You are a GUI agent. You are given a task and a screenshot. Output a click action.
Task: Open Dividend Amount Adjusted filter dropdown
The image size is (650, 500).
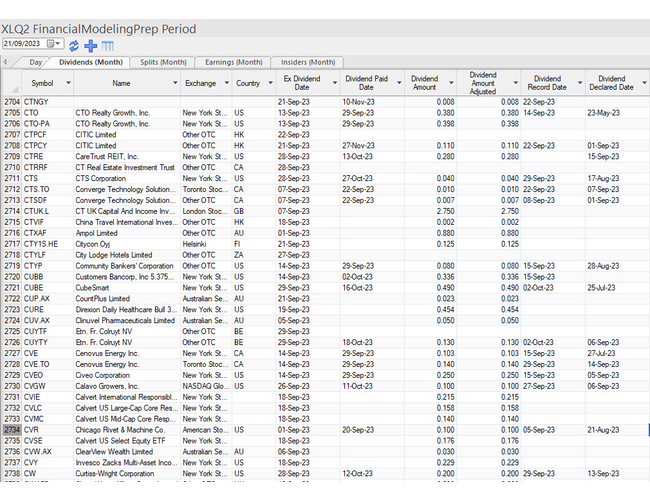click(516, 83)
